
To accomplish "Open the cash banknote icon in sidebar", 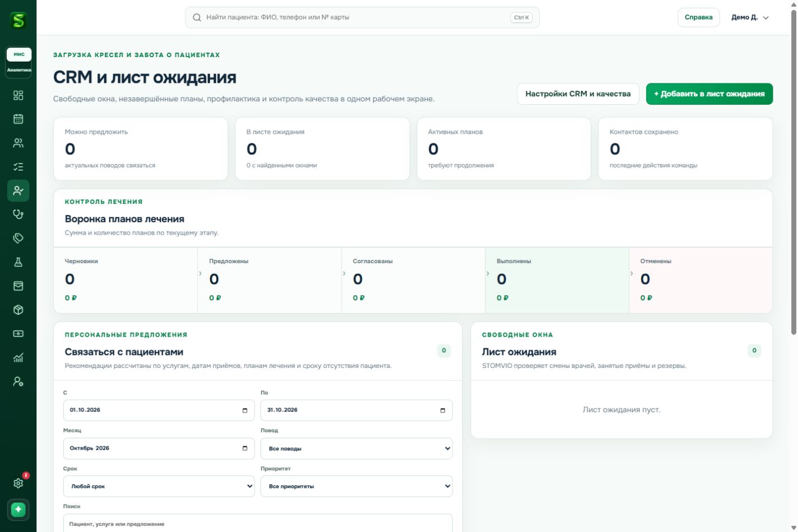I will 18,334.
